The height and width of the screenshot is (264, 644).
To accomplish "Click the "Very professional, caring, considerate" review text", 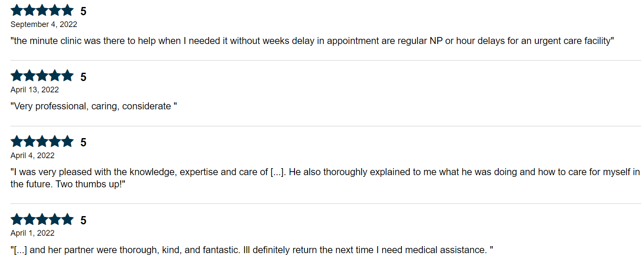I will point(94,106).
